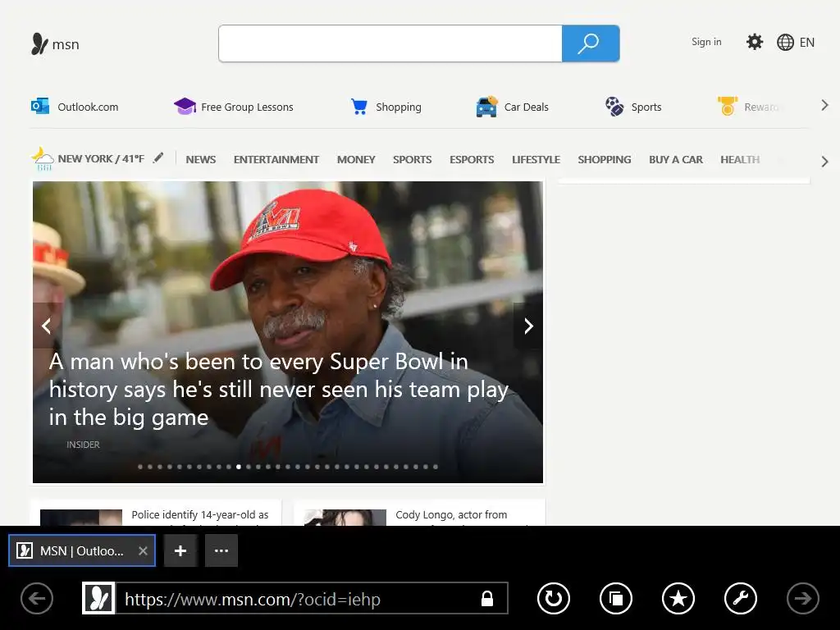Click the blue search magnifier button
This screenshot has height=630, width=840.
coord(591,43)
